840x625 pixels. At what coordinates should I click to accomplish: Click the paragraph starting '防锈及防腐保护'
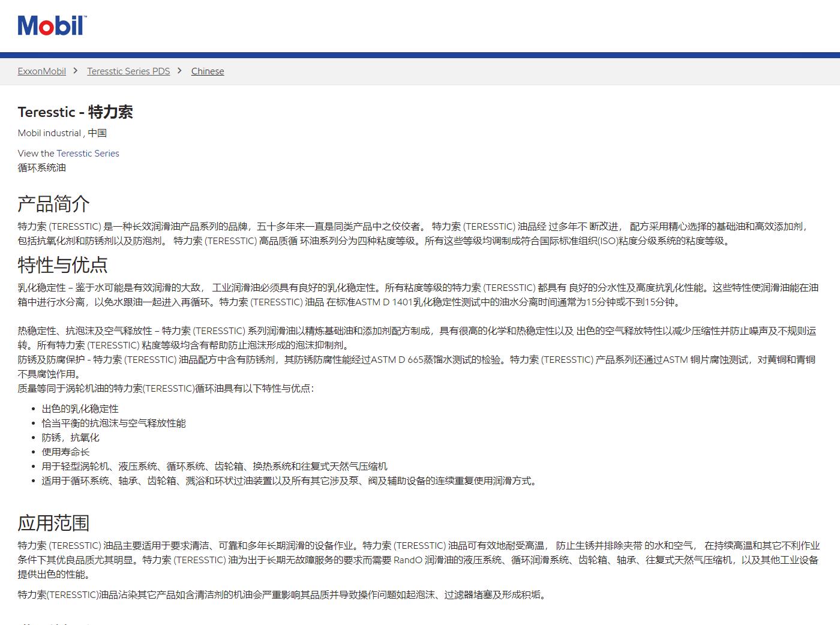tap(417, 366)
